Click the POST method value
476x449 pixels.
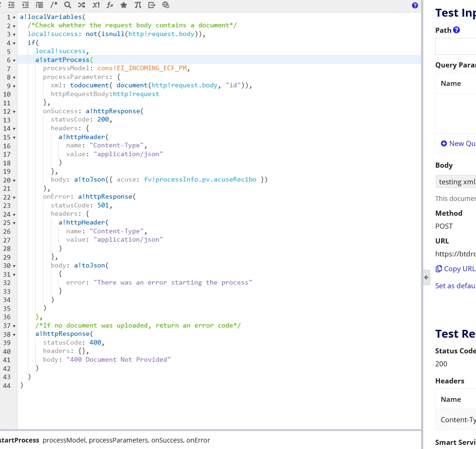(444, 226)
